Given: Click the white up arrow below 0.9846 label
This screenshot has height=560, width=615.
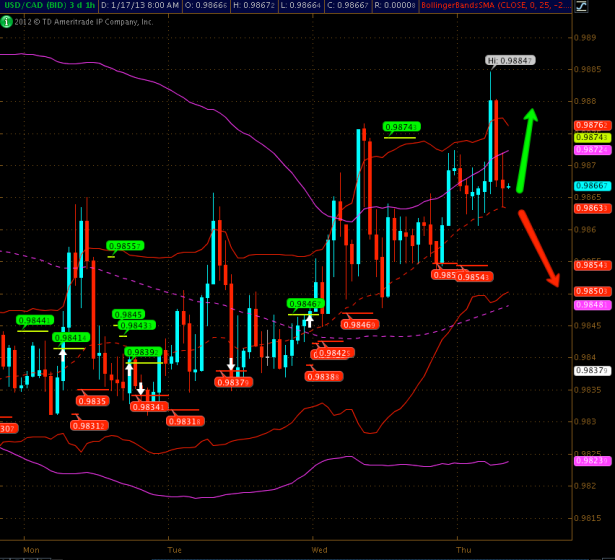Looking at the screenshot, I should point(310,320).
